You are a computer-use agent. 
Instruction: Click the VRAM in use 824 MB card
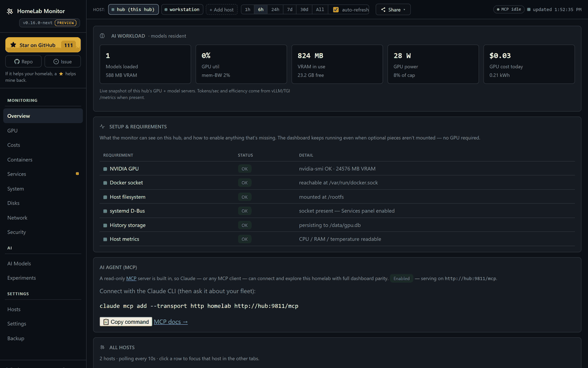[x=337, y=64]
